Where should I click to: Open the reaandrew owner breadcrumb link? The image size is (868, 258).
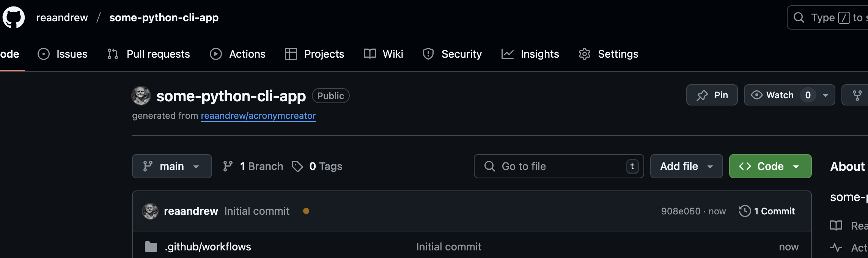click(x=62, y=17)
